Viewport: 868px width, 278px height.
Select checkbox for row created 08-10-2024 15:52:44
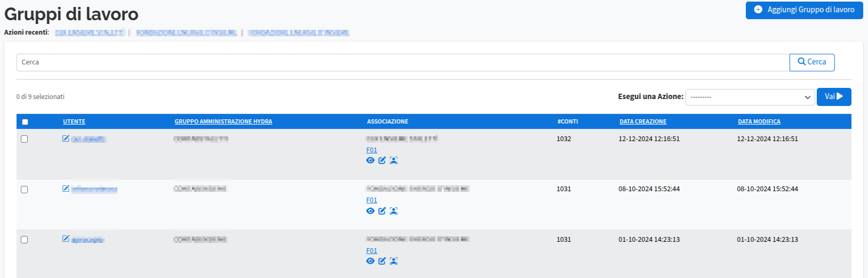tap(24, 190)
